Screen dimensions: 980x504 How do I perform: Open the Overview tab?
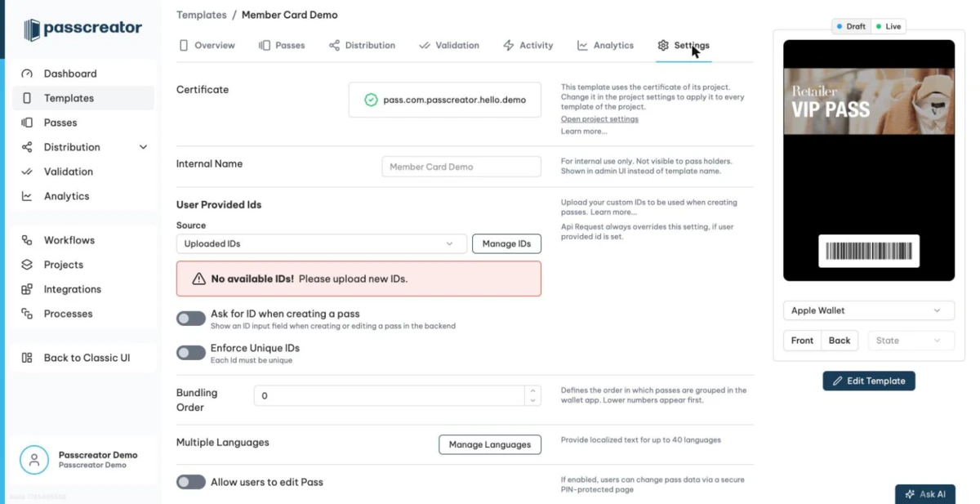pos(207,46)
